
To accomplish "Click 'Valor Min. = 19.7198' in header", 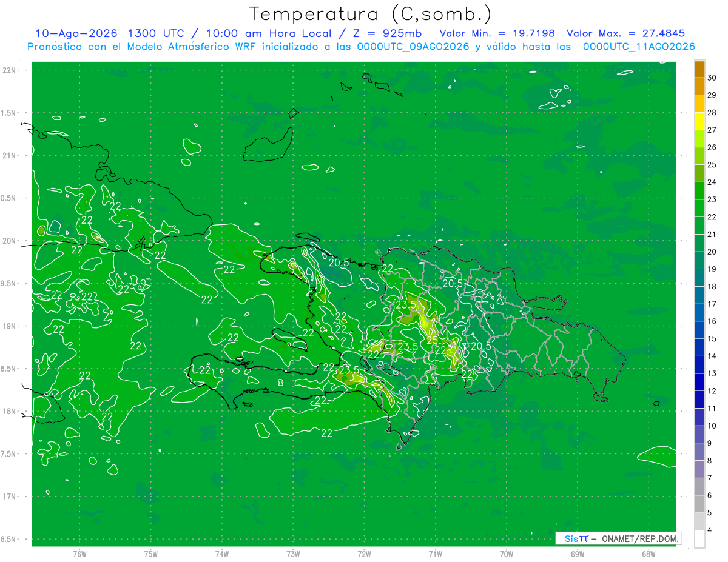I will point(497,33).
